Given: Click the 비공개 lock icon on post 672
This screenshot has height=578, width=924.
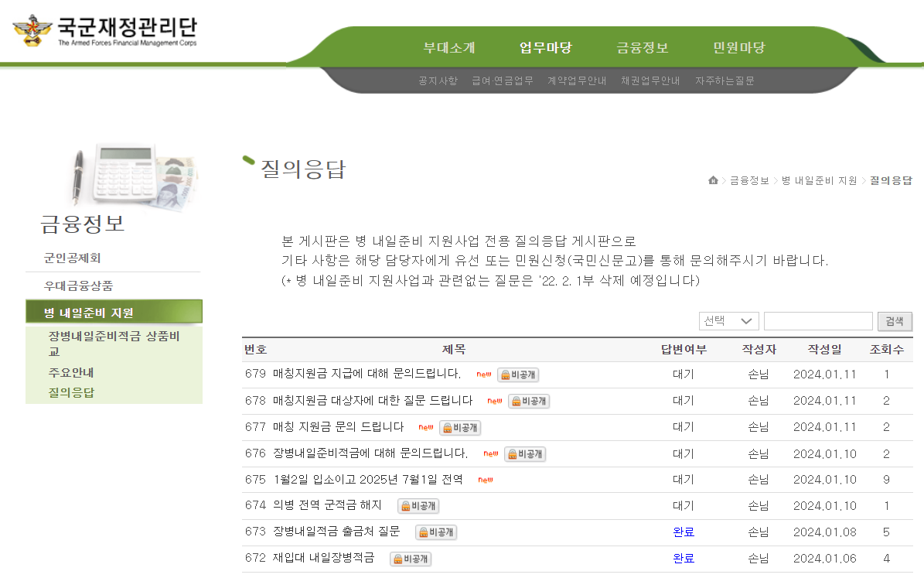Looking at the screenshot, I should pos(411,559).
